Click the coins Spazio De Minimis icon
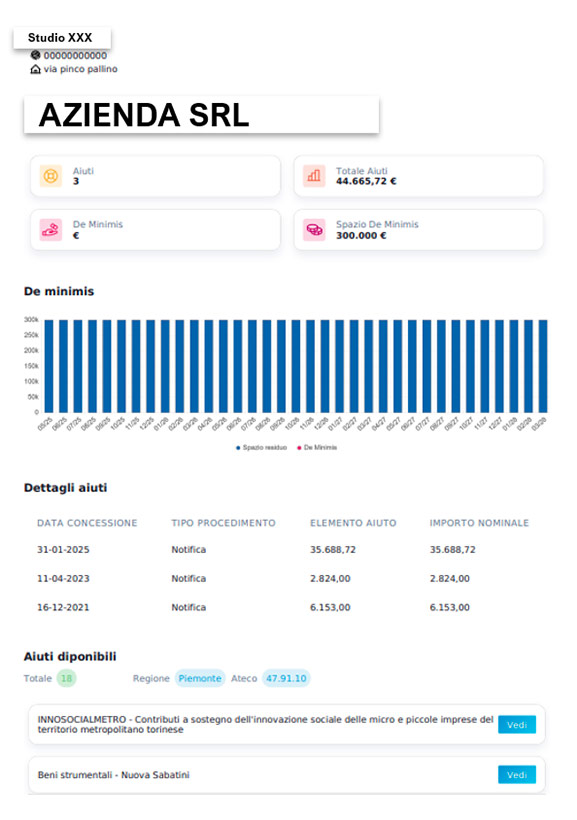Viewport: 577px width, 820px height. click(314, 230)
